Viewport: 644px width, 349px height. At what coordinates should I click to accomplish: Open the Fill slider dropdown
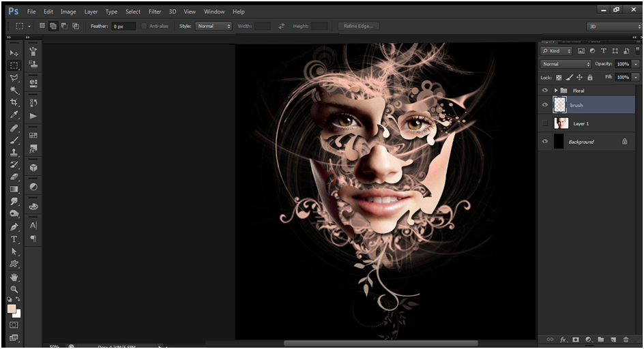(x=636, y=77)
